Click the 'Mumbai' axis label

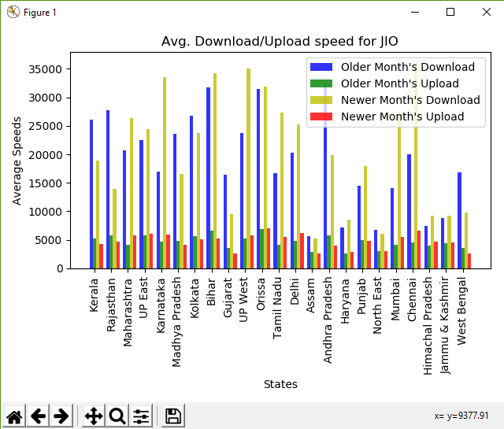pyautogui.click(x=395, y=299)
